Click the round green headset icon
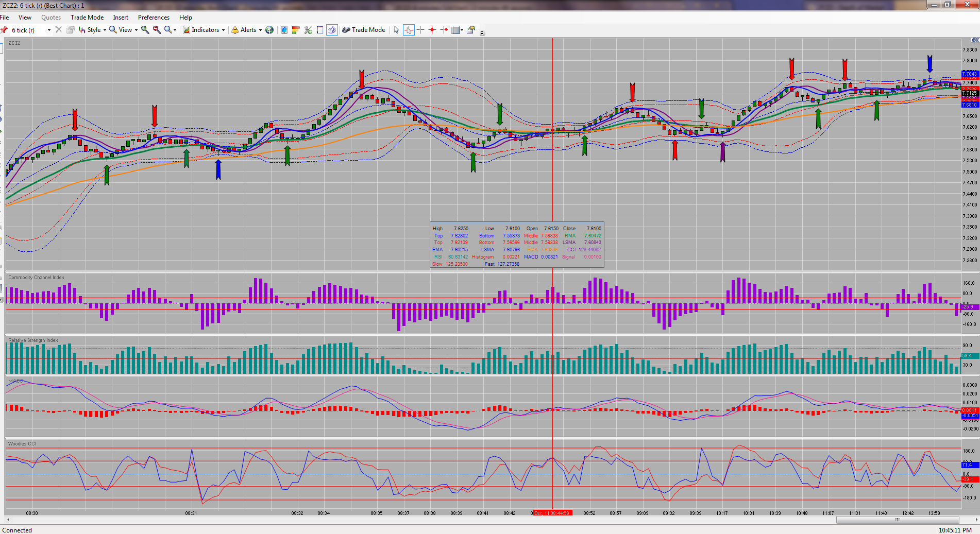 [269, 30]
